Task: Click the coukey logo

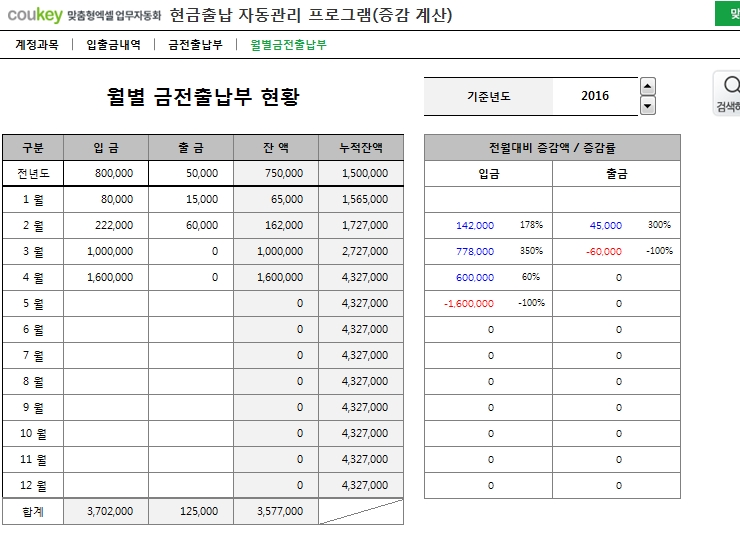Action: pos(35,15)
